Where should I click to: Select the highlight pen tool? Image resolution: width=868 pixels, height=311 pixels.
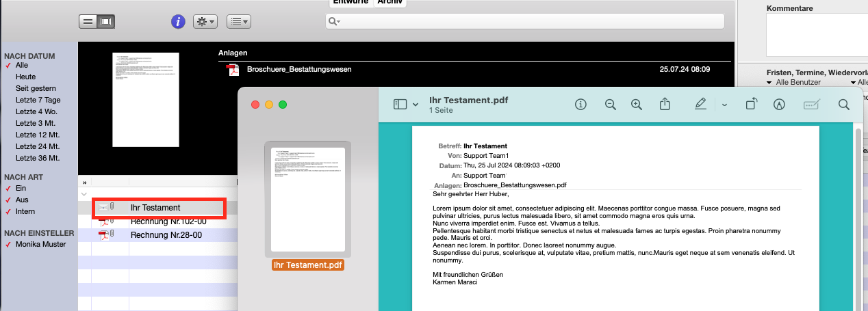click(700, 104)
